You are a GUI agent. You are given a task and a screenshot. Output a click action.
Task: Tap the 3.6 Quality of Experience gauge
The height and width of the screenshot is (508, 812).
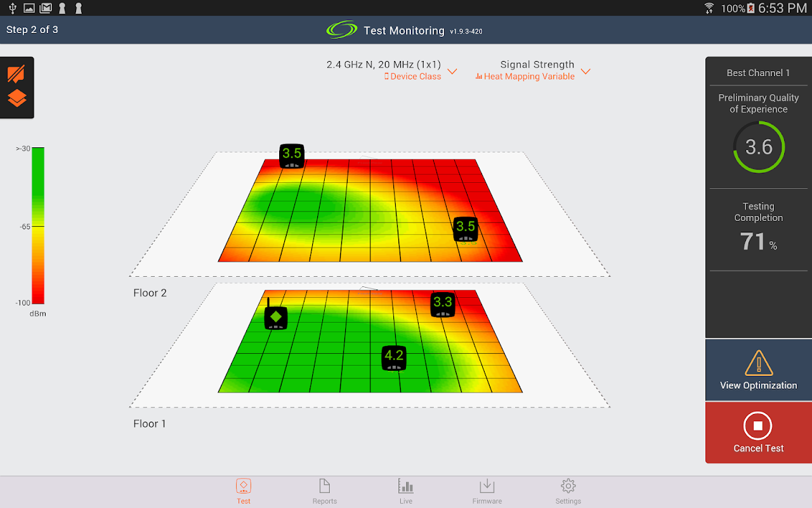pos(759,147)
